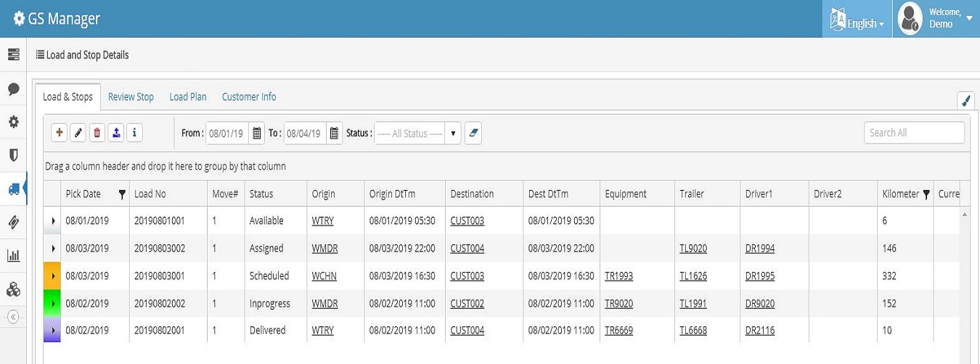Select the truck sidebar icon
Image resolution: width=980 pixels, height=364 pixels.
tap(13, 189)
